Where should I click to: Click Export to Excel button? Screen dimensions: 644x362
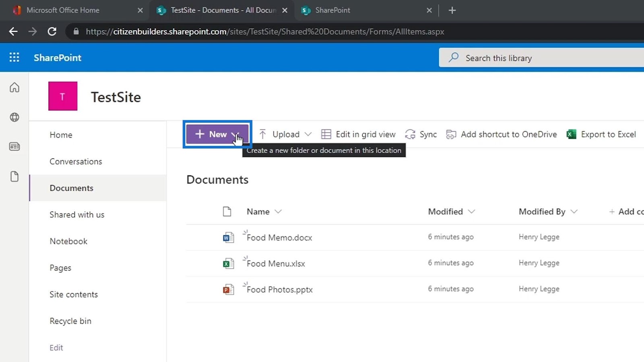click(601, 134)
